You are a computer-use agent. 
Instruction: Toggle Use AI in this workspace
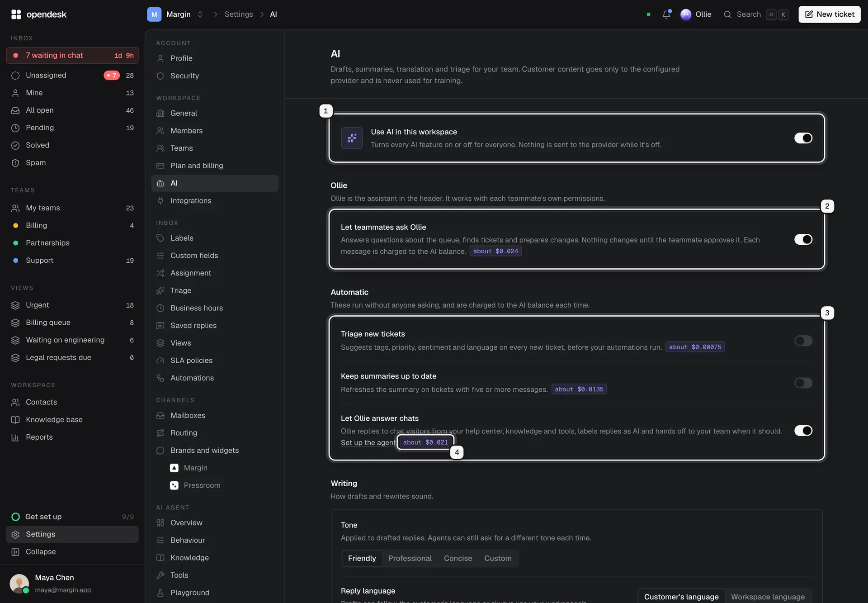pos(803,138)
